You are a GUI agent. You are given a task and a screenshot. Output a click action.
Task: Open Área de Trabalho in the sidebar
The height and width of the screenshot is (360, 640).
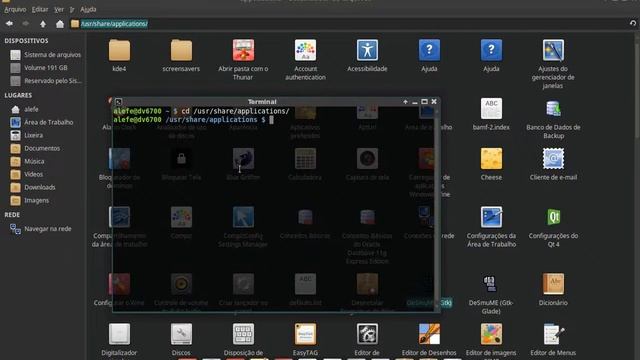point(42,122)
